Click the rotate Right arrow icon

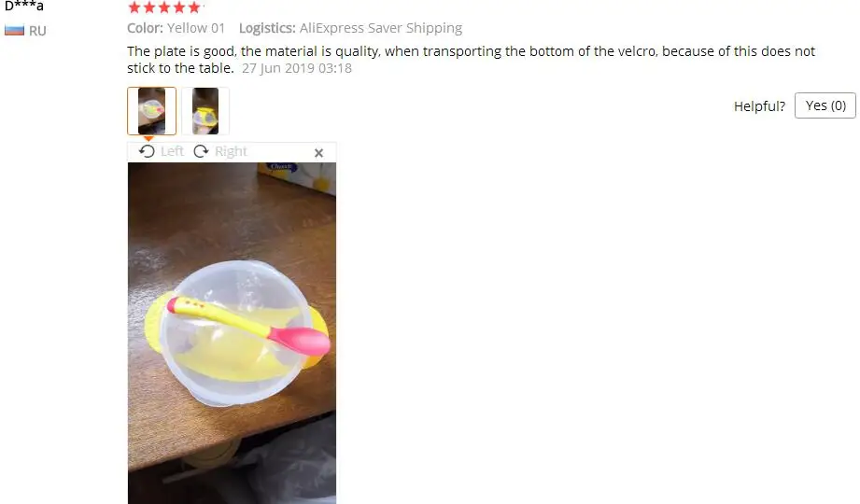tap(202, 151)
